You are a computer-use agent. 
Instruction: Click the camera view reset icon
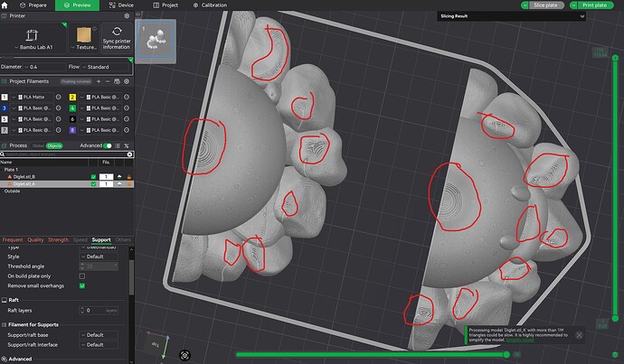[x=184, y=355]
